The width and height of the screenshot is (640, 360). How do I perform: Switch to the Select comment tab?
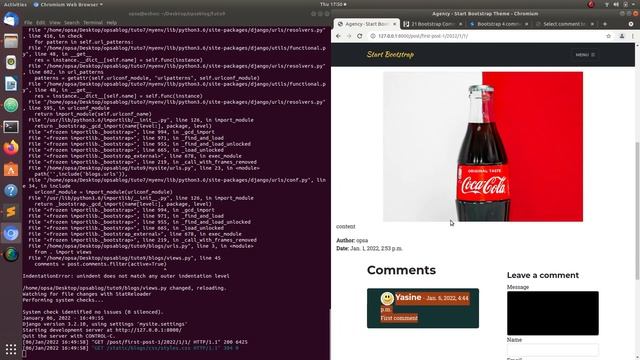click(564, 24)
